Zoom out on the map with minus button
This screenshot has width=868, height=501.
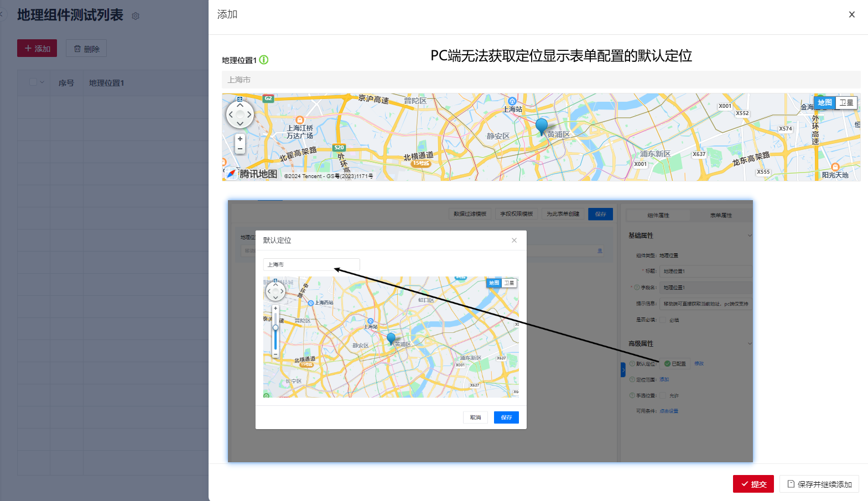tap(240, 149)
